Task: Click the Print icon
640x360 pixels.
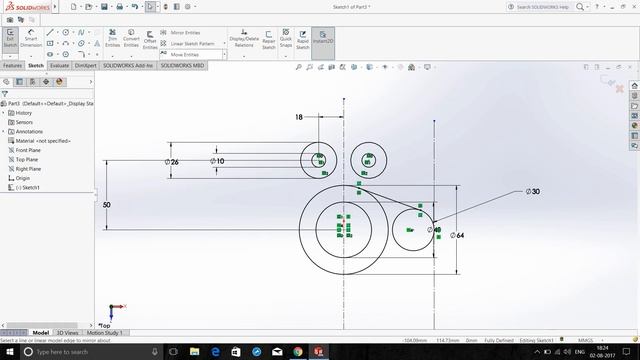Action: 120,7
